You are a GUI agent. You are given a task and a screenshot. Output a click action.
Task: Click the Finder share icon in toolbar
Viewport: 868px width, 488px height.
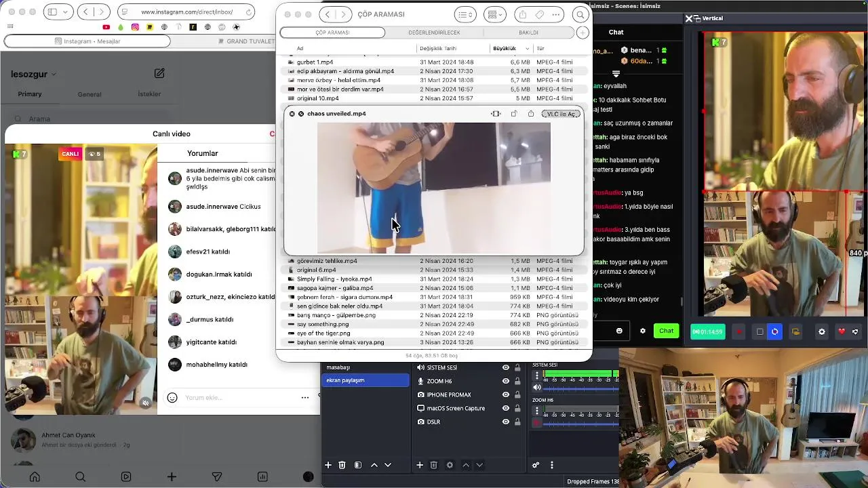pyautogui.click(x=522, y=14)
